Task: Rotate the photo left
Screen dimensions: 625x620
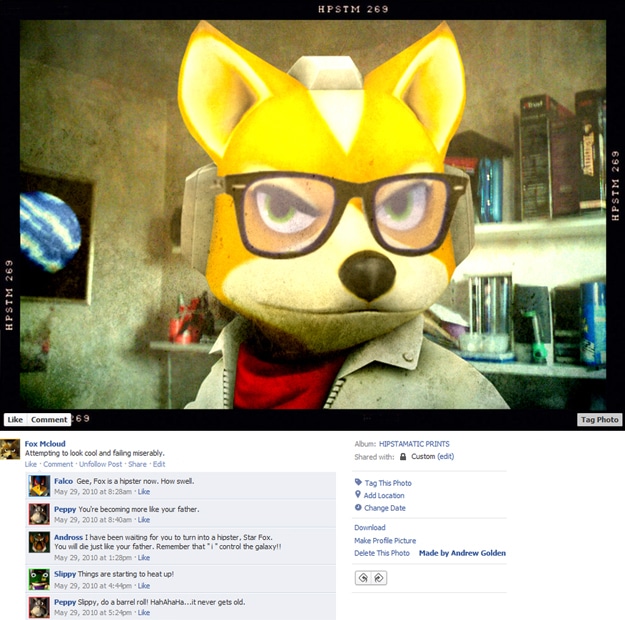Action: tap(364, 578)
